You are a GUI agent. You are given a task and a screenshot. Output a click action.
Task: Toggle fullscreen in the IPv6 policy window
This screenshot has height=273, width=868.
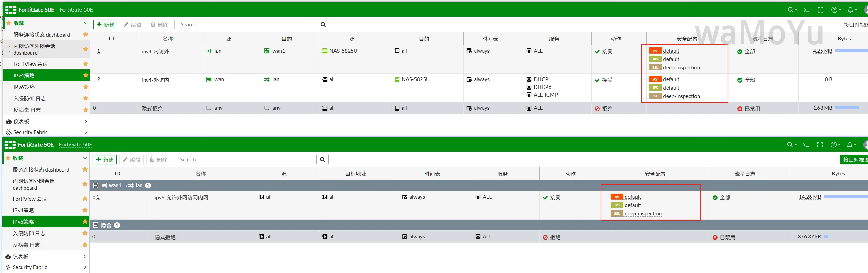click(x=820, y=145)
